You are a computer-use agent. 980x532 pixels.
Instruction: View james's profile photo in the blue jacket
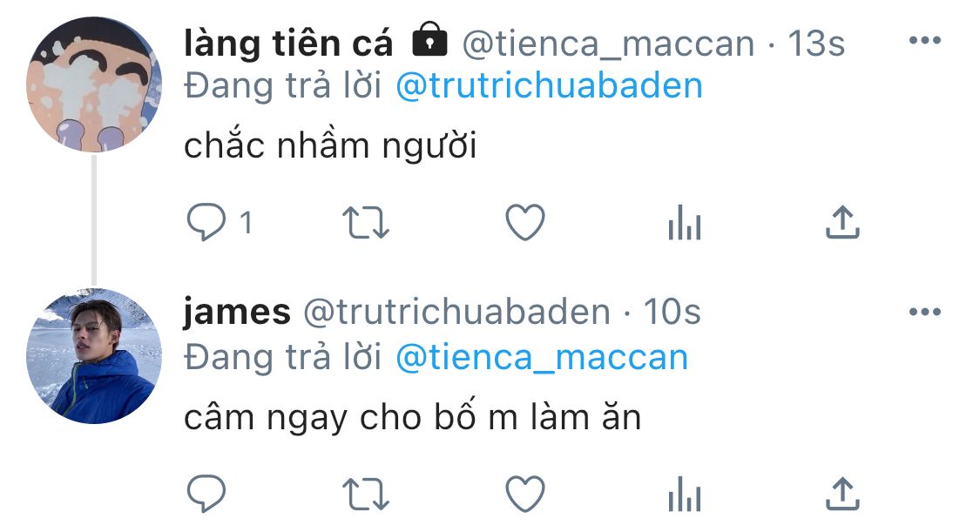coord(94,356)
